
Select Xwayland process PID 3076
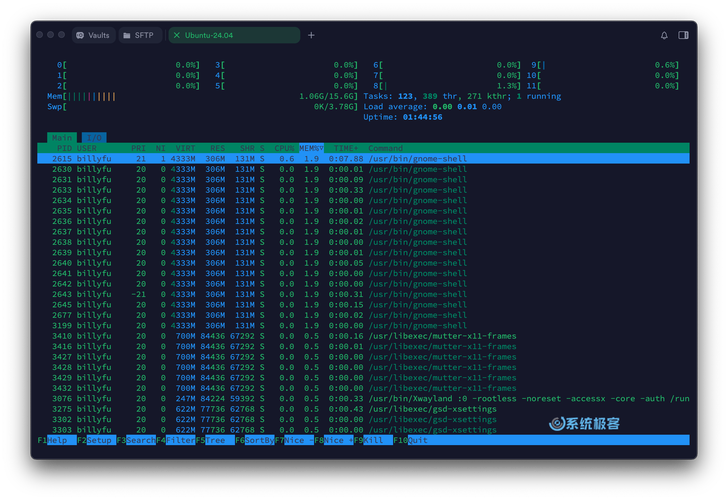[x=363, y=398]
